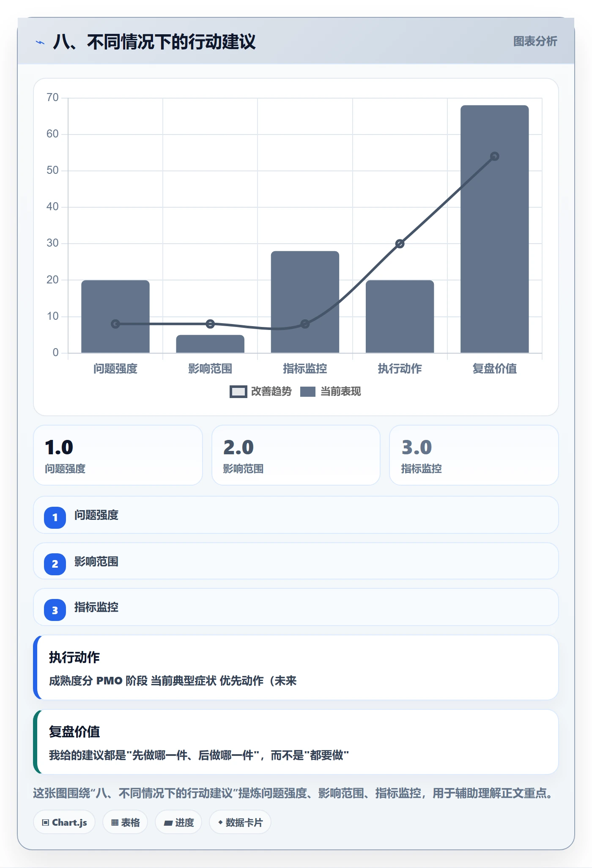Screen dimensions: 592x868
Task: Click the 图表分析 label in the header
Action: coord(535,41)
